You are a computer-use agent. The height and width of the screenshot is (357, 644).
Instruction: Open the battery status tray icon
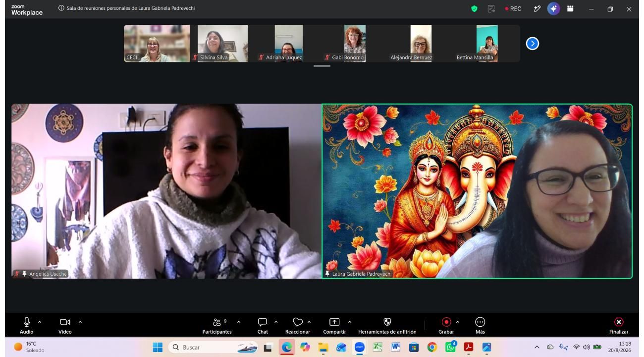tap(597, 347)
